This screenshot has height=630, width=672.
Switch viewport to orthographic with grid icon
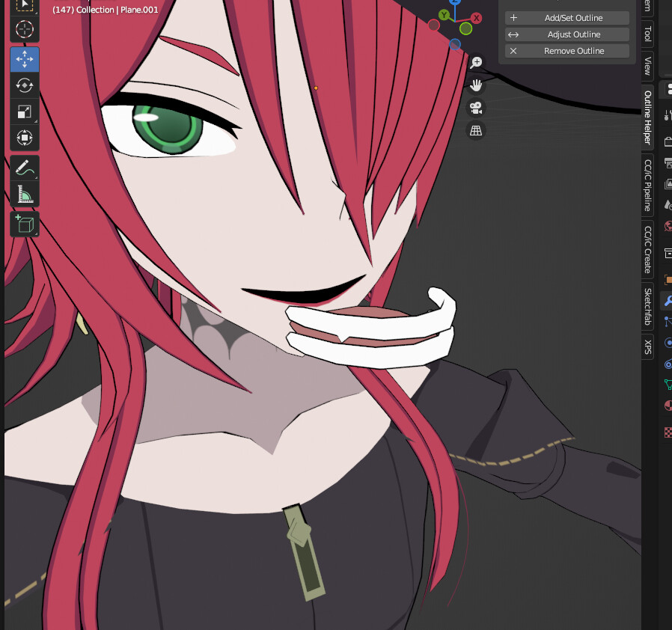click(476, 130)
